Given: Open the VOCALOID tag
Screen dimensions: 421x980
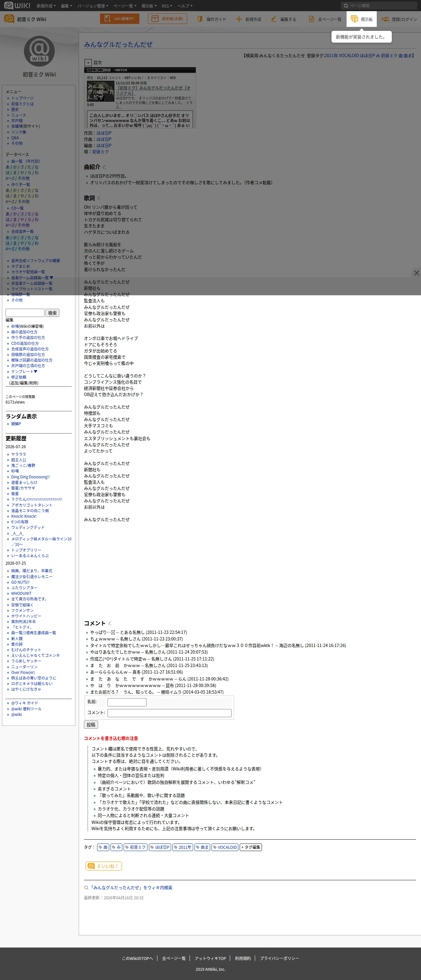Looking at the screenshot, I should 225,847.
